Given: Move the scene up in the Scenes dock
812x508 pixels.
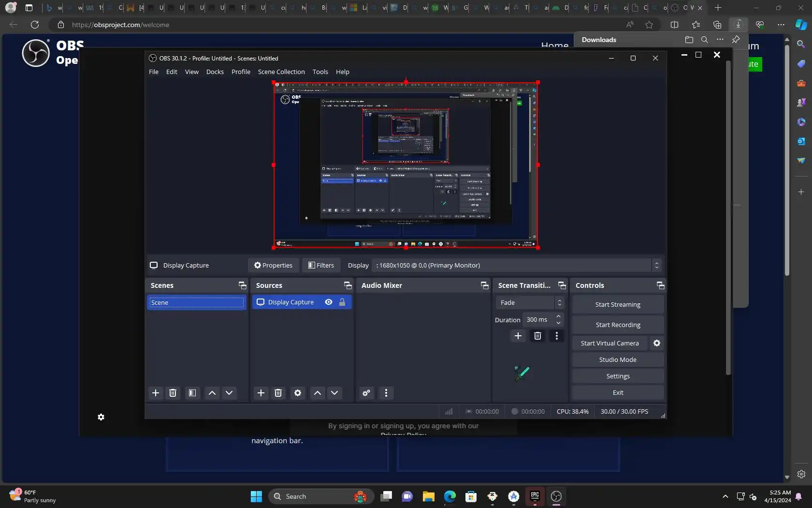Looking at the screenshot, I should pyautogui.click(x=212, y=393).
